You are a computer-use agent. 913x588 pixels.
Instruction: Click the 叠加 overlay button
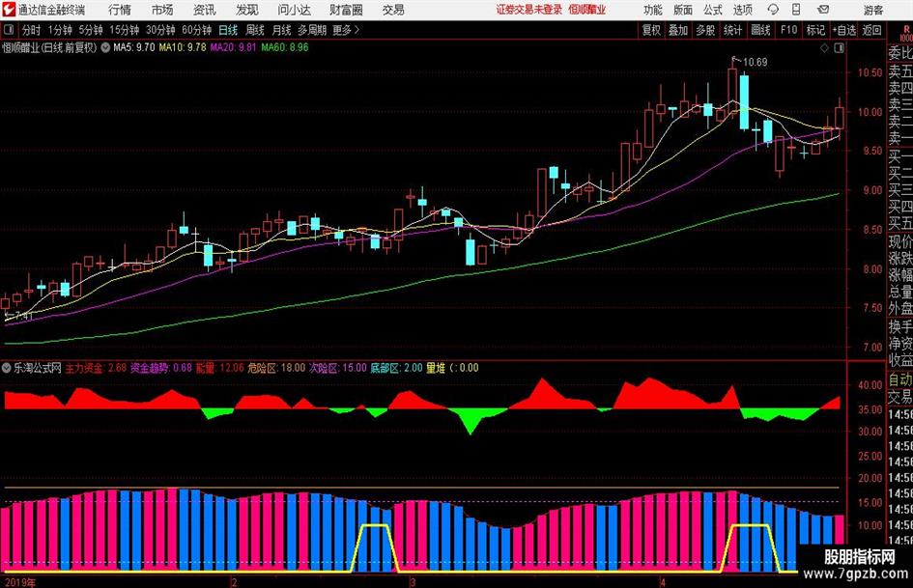[x=678, y=30]
